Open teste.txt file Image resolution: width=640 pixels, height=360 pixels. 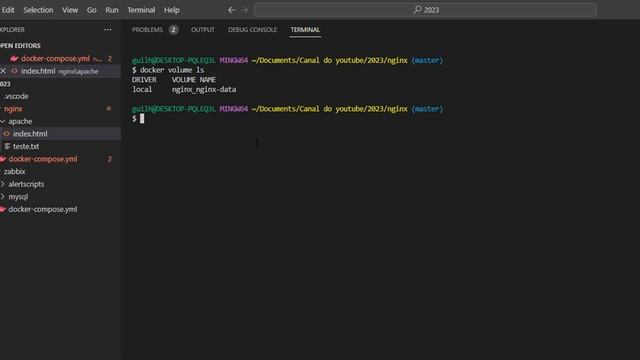[x=26, y=146]
